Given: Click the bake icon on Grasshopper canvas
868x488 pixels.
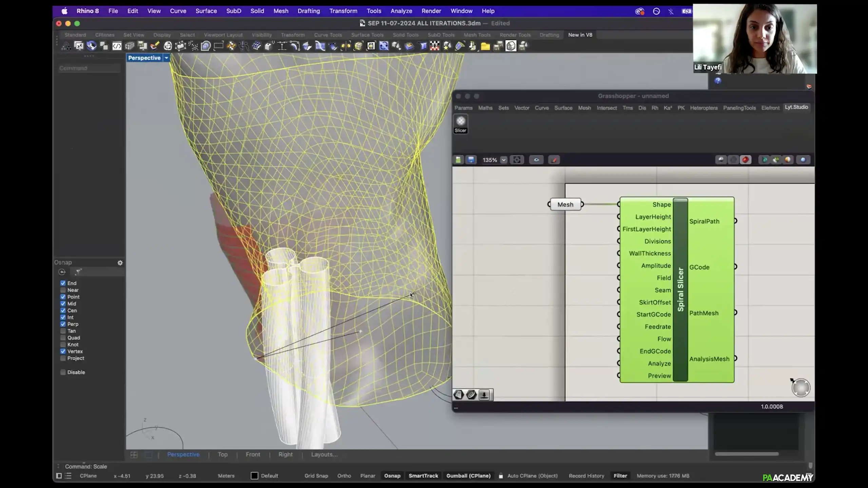Looking at the screenshot, I should tap(484, 394).
